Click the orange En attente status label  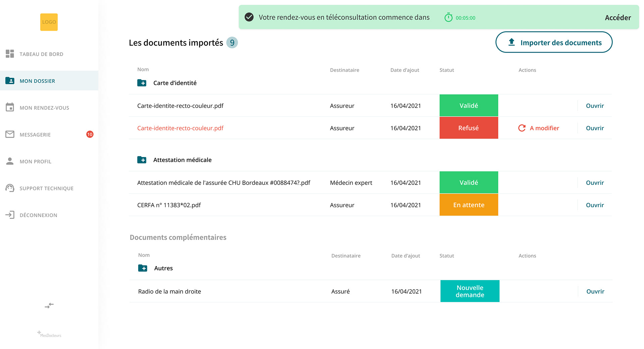[469, 205]
